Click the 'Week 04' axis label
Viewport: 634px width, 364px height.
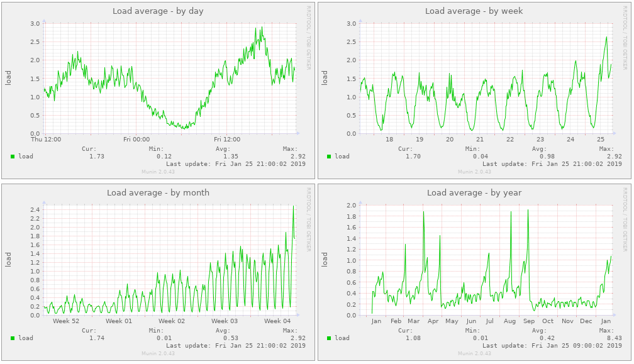[277, 321]
